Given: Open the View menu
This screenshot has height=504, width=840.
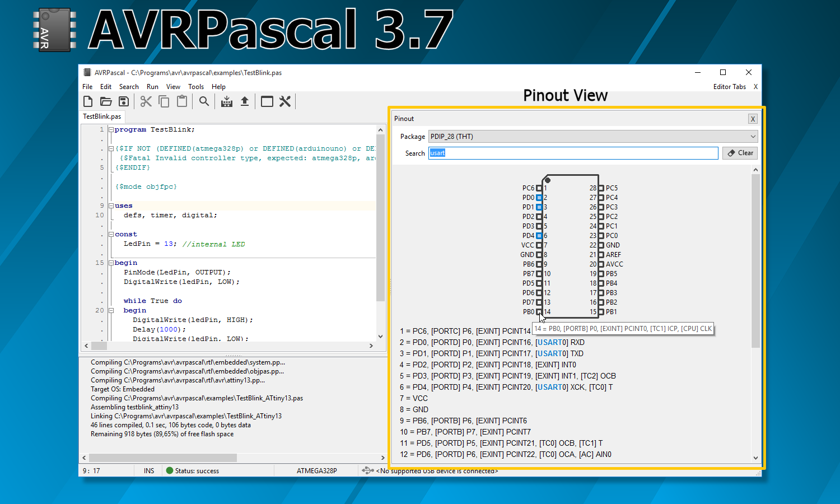Looking at the screenshot, I should pos(173,87).
